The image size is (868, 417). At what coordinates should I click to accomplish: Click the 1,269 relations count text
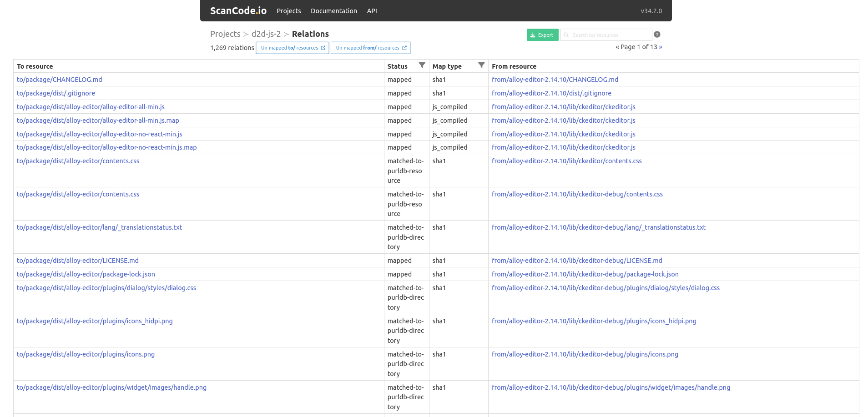232,48
